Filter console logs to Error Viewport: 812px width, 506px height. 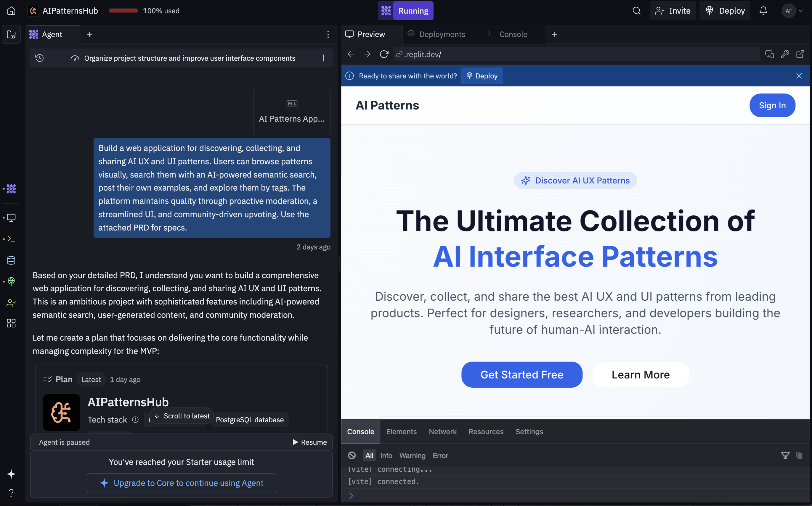pyautogui.click(x=440, y=455)
